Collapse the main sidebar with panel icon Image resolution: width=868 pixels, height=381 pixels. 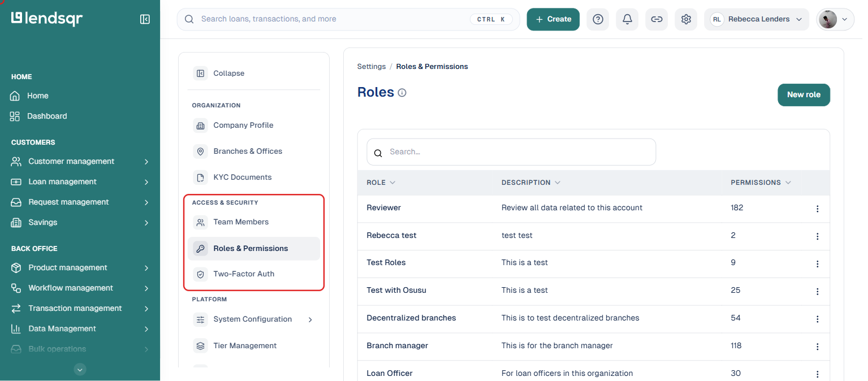145,19
